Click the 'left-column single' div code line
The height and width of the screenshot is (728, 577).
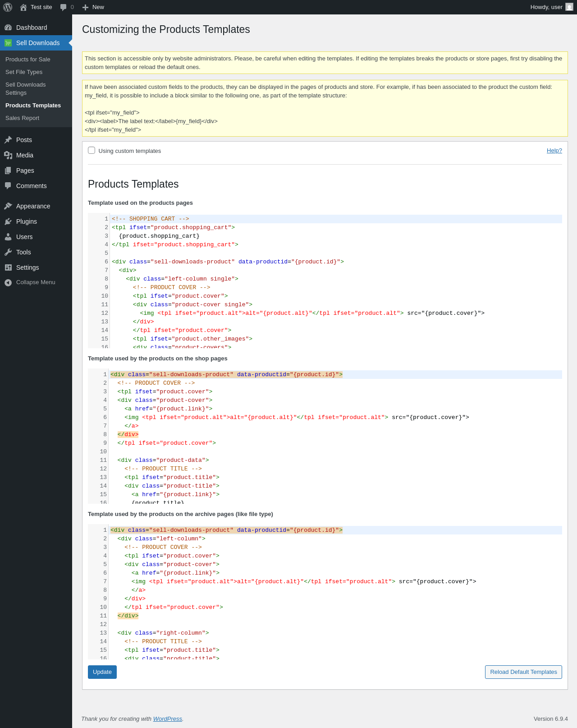click(182, 279)
